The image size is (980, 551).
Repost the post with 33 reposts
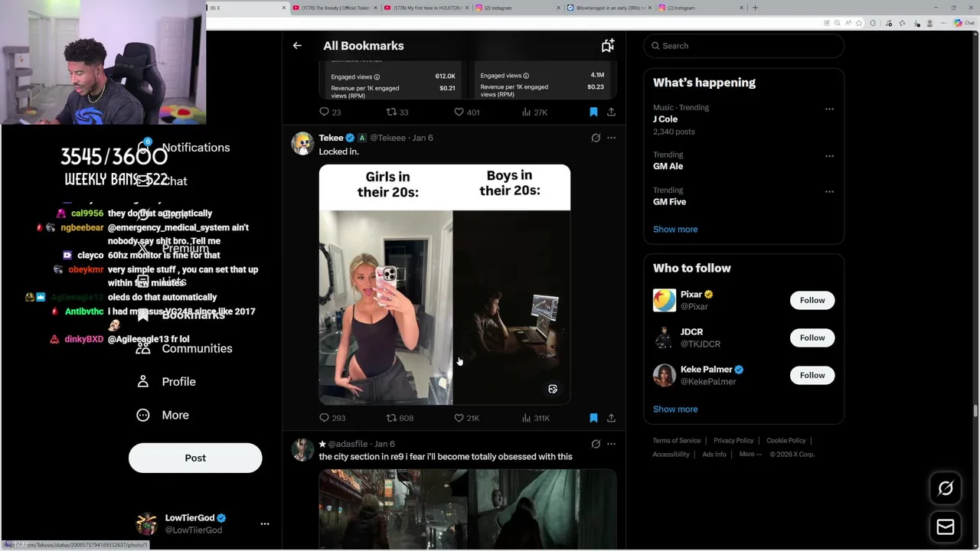(397, 112)
